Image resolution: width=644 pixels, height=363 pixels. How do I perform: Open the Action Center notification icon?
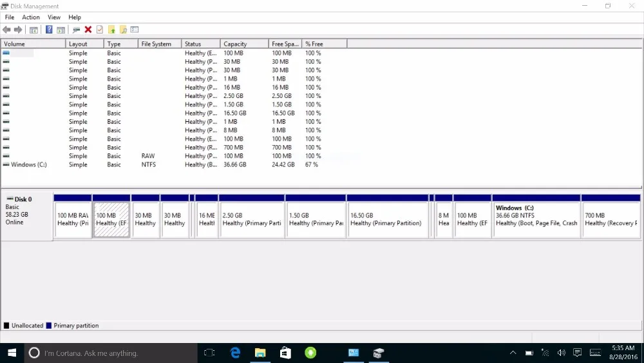[x=578, y=353]
